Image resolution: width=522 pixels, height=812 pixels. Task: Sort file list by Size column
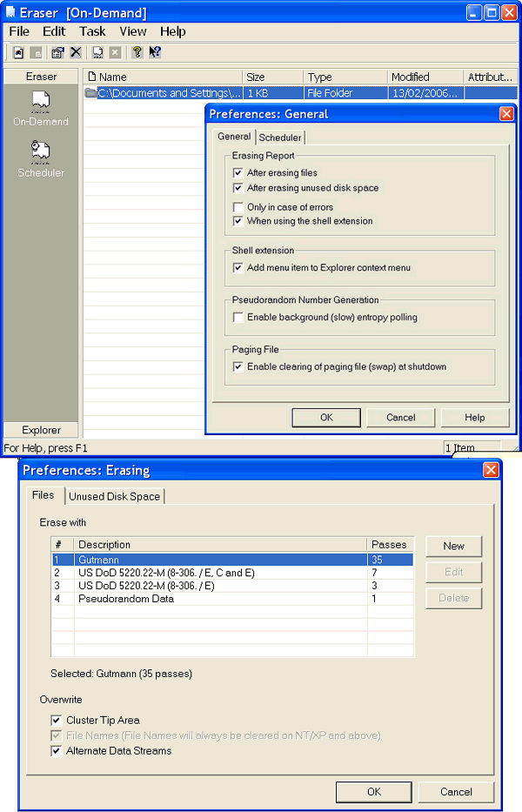tap(272, 77)
